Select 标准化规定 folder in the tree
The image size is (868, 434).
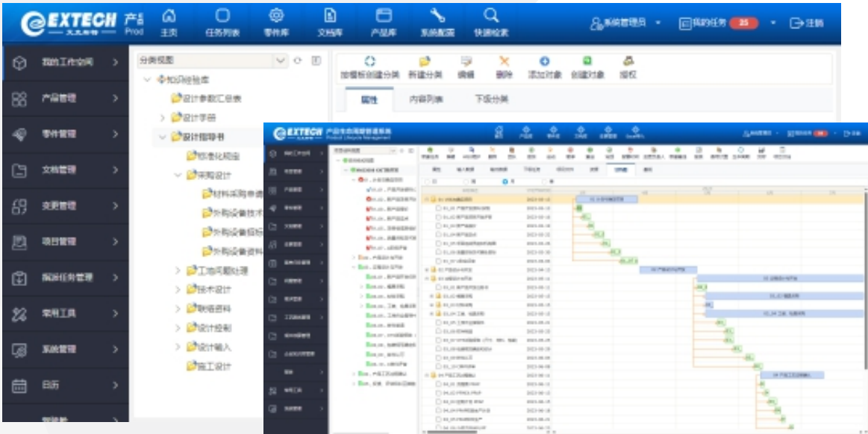coord(213,156)
